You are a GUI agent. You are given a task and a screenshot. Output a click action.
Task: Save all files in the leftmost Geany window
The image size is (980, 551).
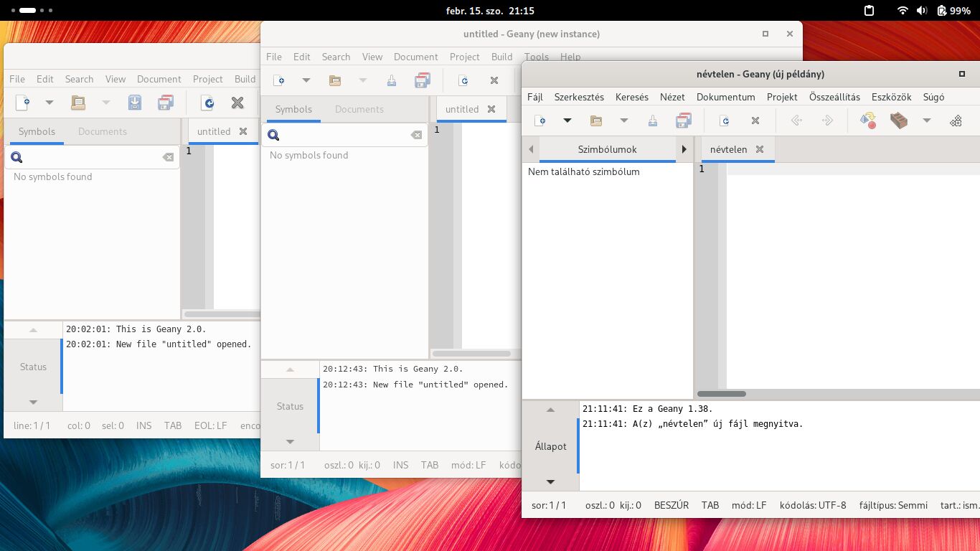165,103
